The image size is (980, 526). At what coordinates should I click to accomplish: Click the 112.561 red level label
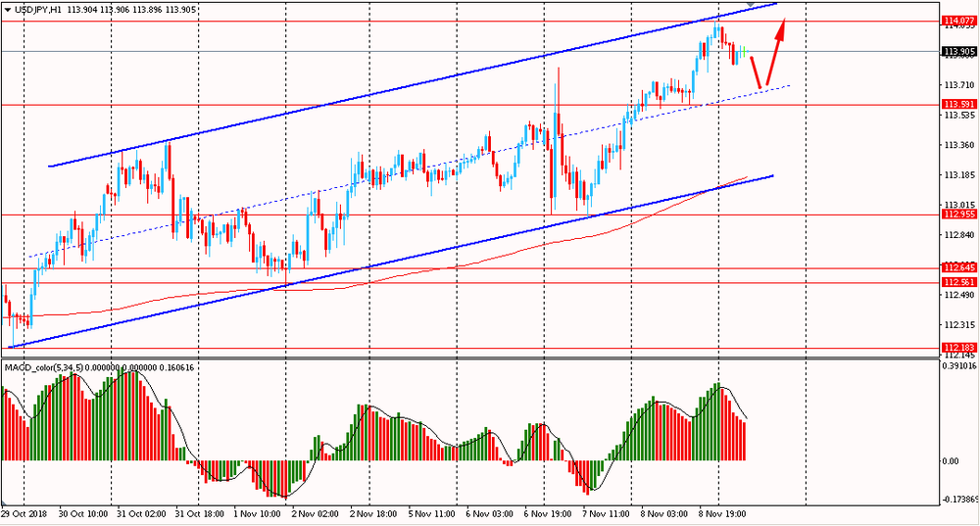tap(957, 282)
